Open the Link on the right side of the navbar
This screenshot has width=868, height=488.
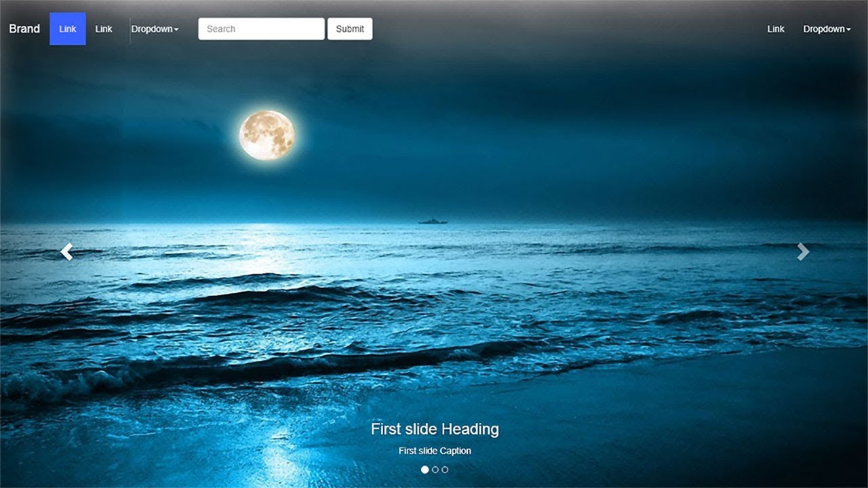[776, 28]
